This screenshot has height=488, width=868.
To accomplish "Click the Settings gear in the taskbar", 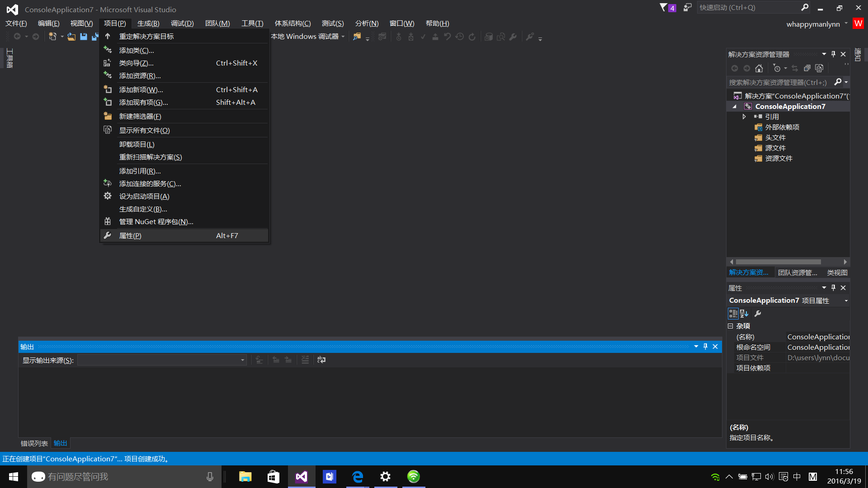I will click(386, 477).
